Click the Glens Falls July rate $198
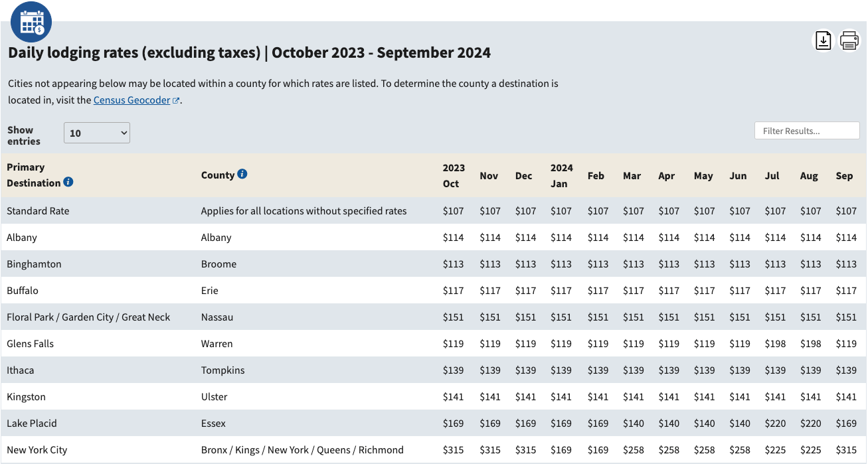Viewport: 868px width, 464px height. (775, 344)
